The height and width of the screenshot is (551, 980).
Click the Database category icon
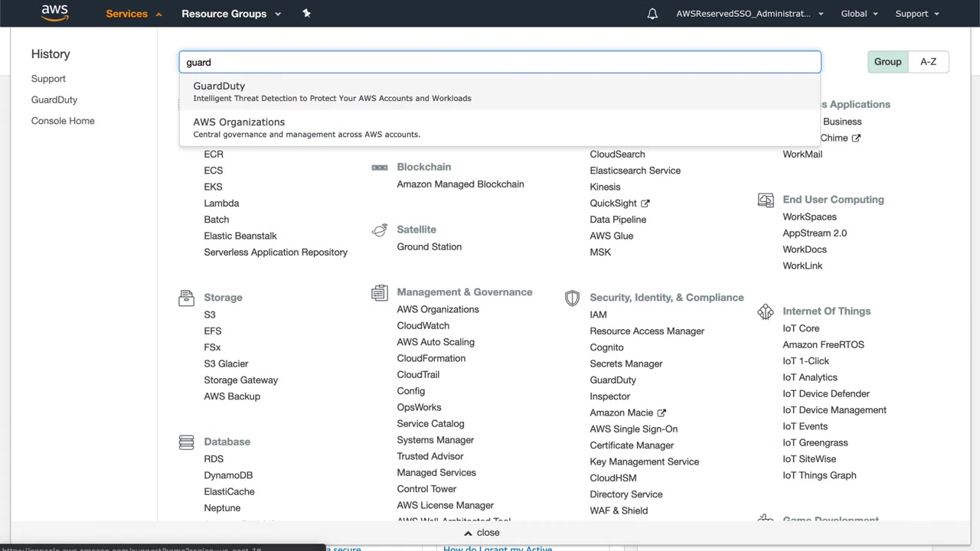[x=186, y=442]
